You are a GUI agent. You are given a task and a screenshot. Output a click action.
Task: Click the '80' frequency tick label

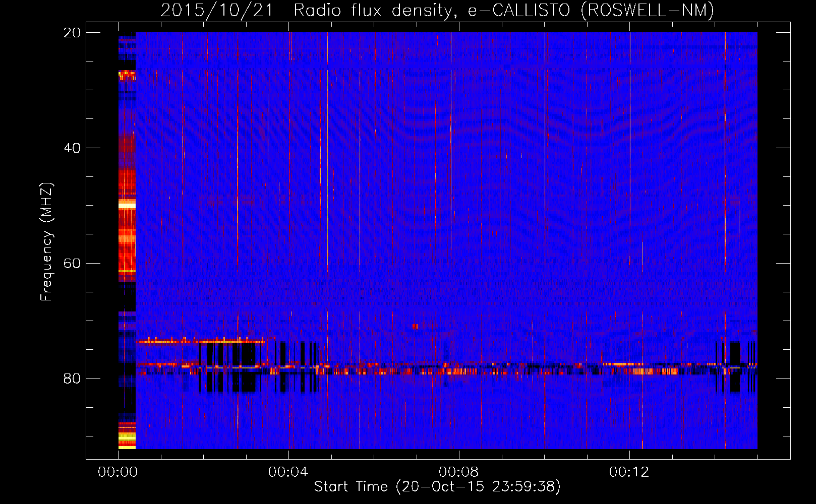click(72, 379)
